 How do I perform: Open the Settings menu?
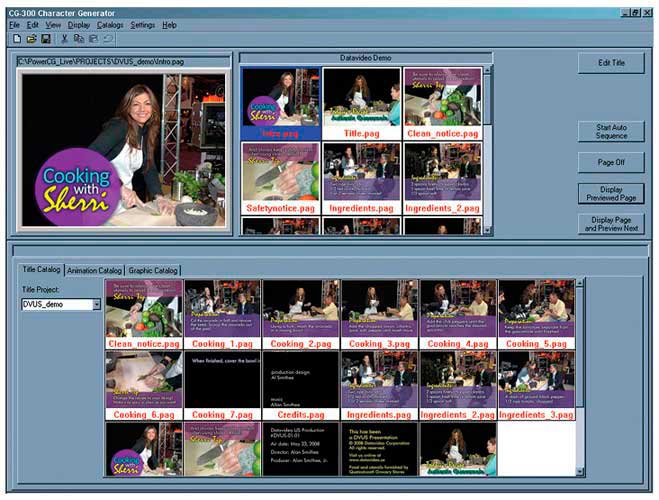tap(143, 24)
